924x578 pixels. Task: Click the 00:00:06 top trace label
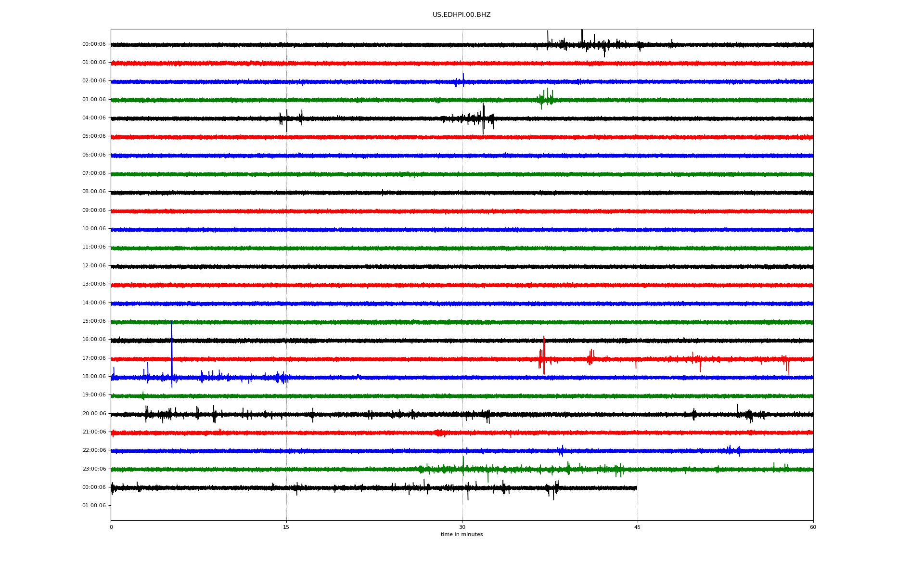94,44
